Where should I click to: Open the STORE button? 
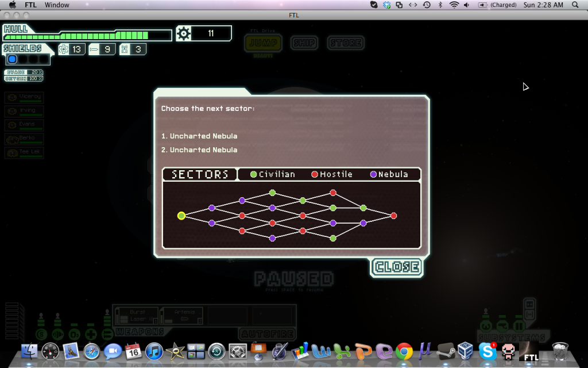pyautogui.click(x=346, y=43)
